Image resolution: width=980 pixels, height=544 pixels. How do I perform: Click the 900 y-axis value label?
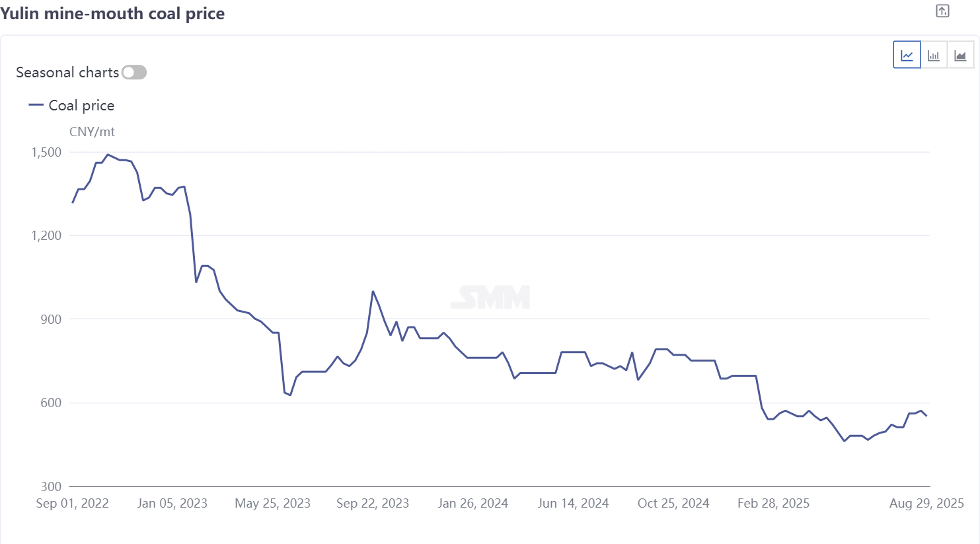click(x=51, y=319)
